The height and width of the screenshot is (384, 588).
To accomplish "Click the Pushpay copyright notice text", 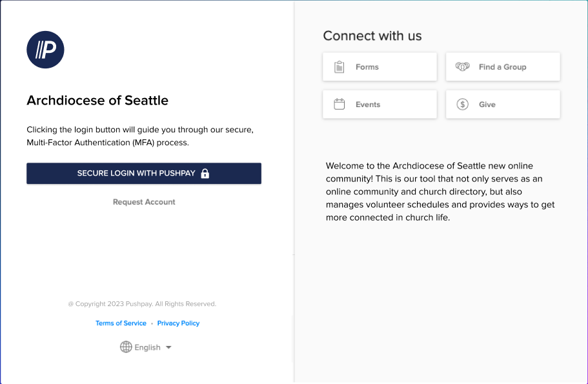I will point(142,304).
